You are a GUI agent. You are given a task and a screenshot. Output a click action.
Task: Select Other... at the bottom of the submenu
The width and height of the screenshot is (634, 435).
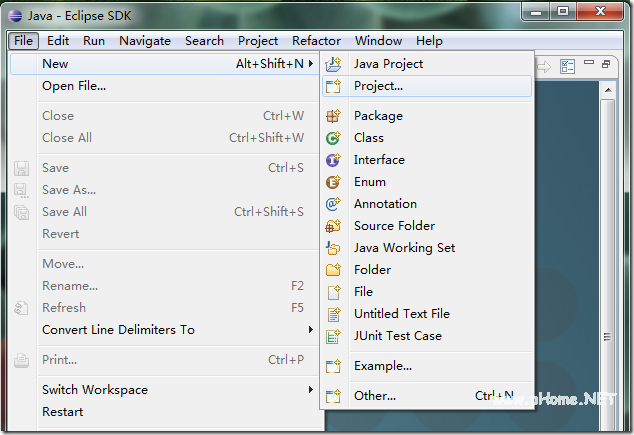coord(375,396)
